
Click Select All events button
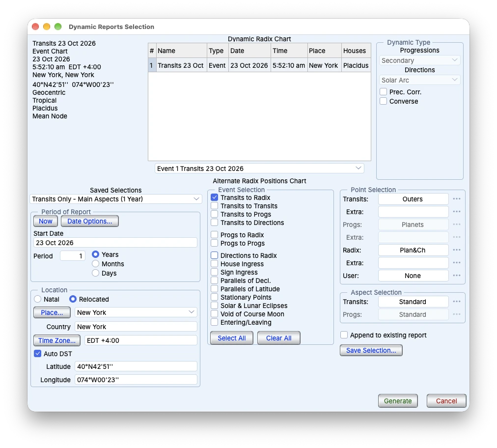232,338
